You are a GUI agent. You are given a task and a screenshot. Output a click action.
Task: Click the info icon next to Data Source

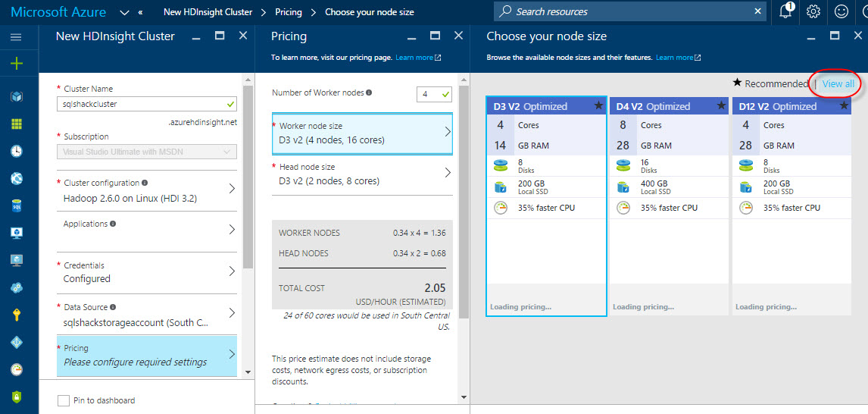(113, 306)
